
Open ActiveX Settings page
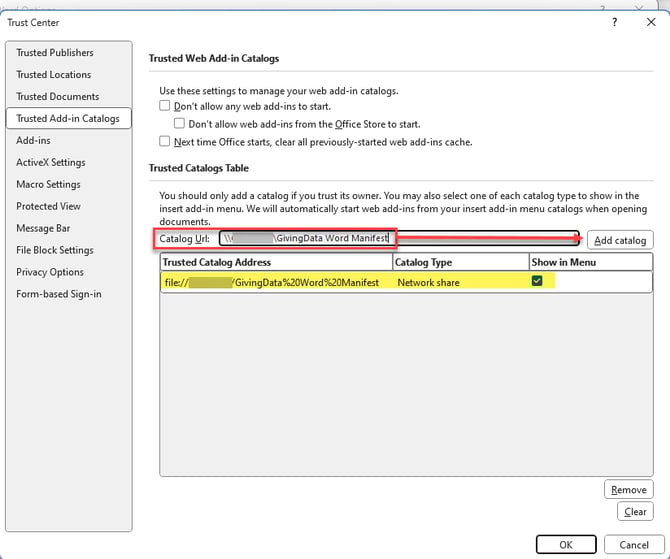point(51,163)
